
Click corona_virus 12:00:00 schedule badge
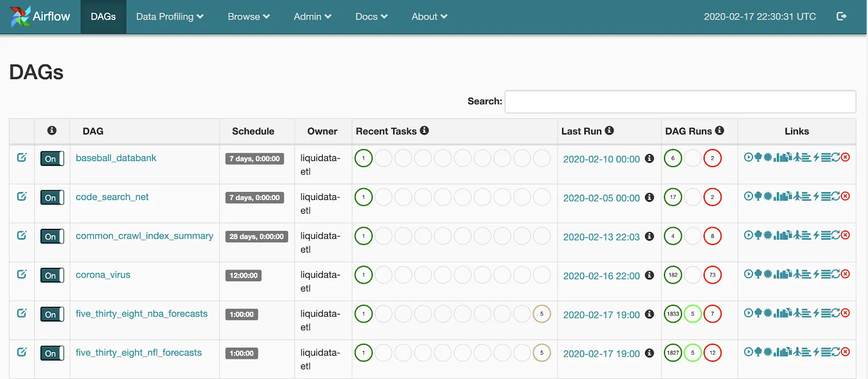(x=244, y=275)
